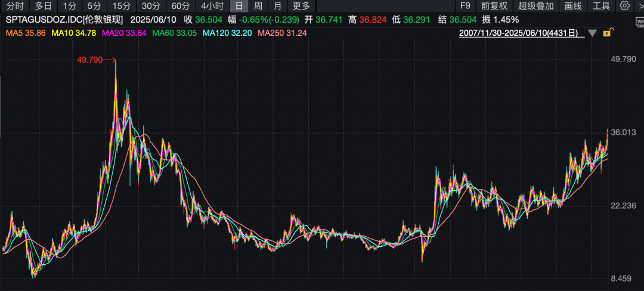Open drawing lines tool 画线

pyautogui.click(x=572, y=6)
